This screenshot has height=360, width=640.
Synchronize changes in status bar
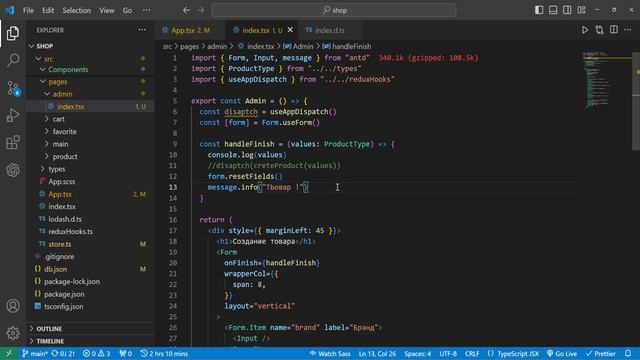[63, 353]
